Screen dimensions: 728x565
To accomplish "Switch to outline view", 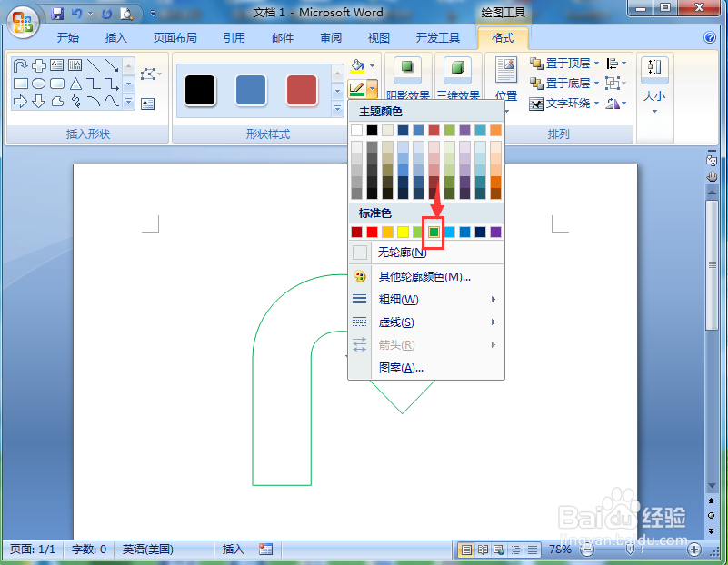I will pyautogui.click(x=515, y=550).
